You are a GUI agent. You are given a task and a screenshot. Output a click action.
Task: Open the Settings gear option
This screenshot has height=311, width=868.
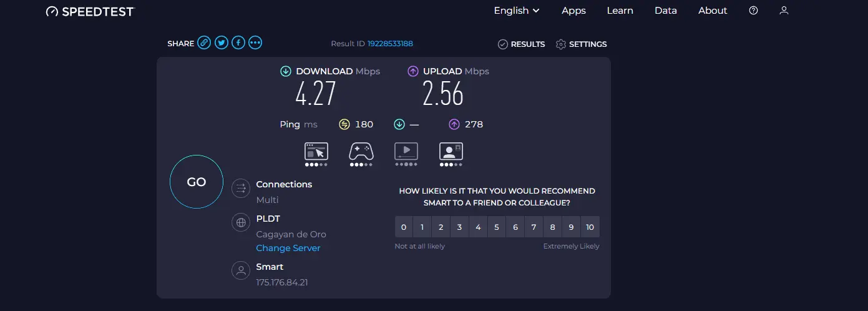click(581, 44)
